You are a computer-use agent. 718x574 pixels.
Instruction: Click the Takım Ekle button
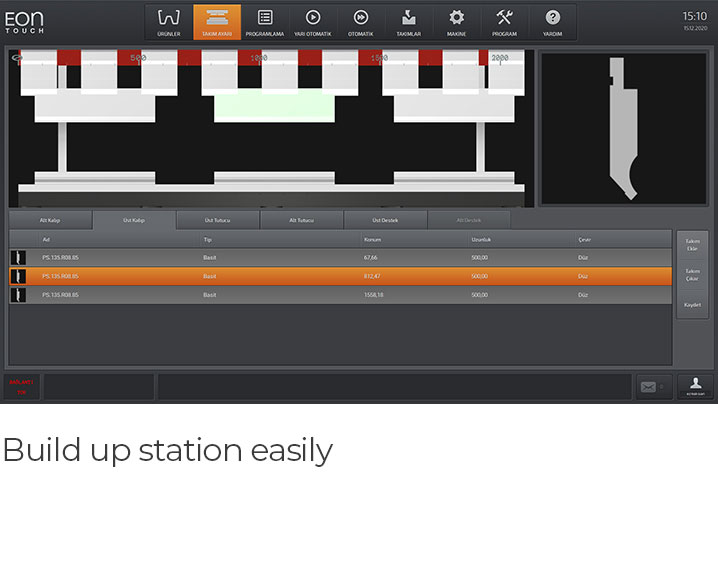tap(692, 245)
